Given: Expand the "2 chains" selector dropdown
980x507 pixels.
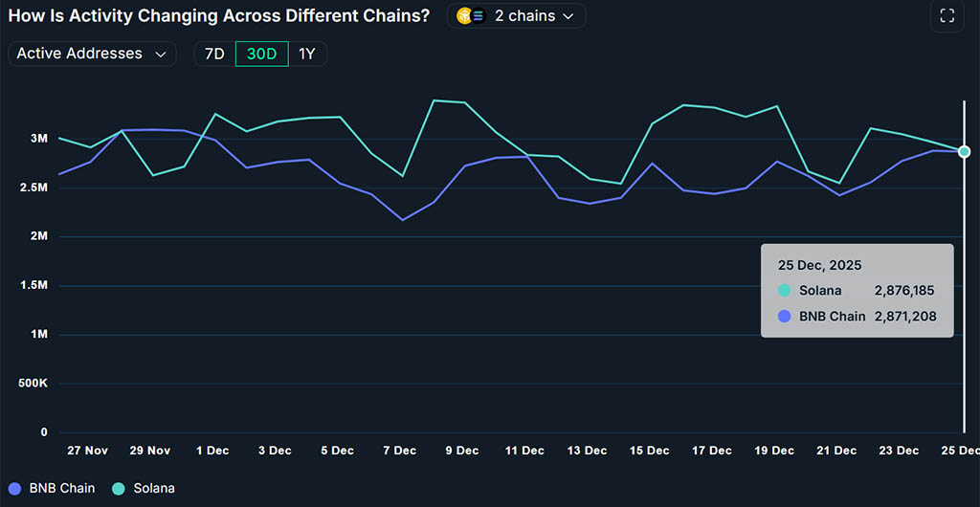Looking at the screenshot, I should (517, 16).
